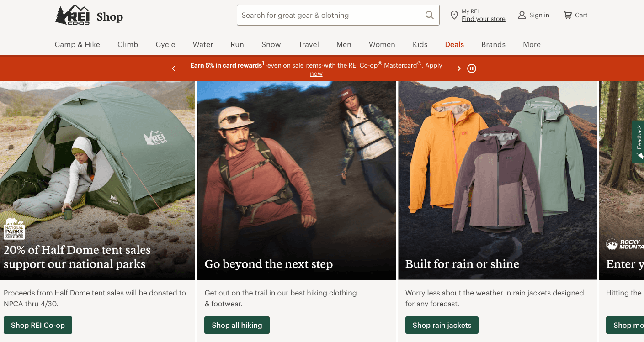Click 'Proceeds from Half Dome tent sales' description

[95, 298]
